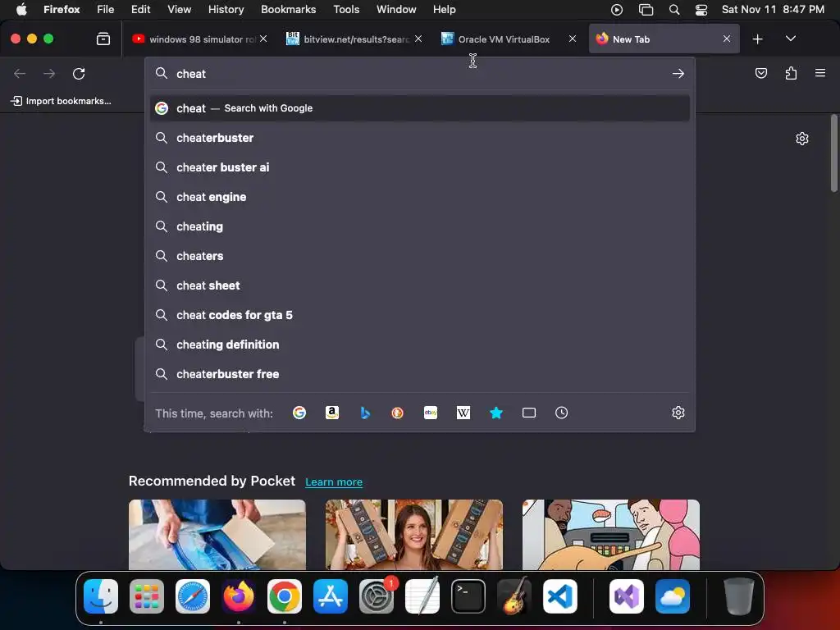Select the cheating definition suggestion
Image resolution: width=840 pixels, height=630 pixels.
click(420, 344)
